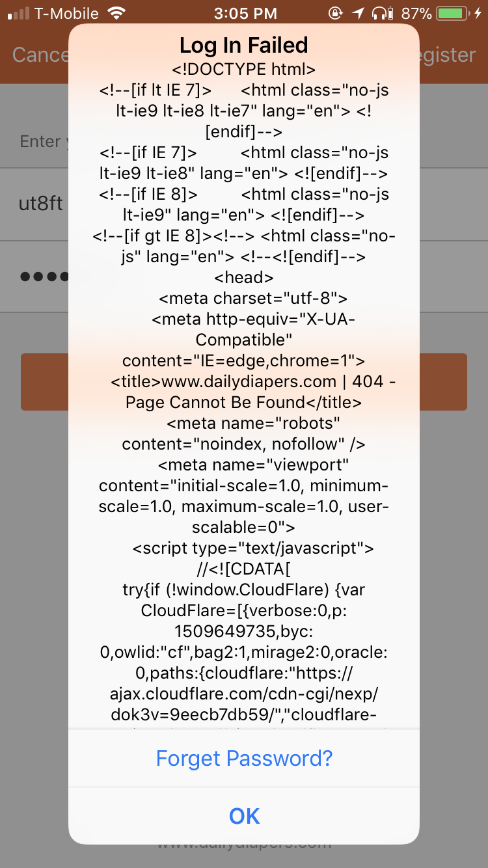Tap the orange login button edge
This screenshot has height=868, width=488.
point(44,382)
